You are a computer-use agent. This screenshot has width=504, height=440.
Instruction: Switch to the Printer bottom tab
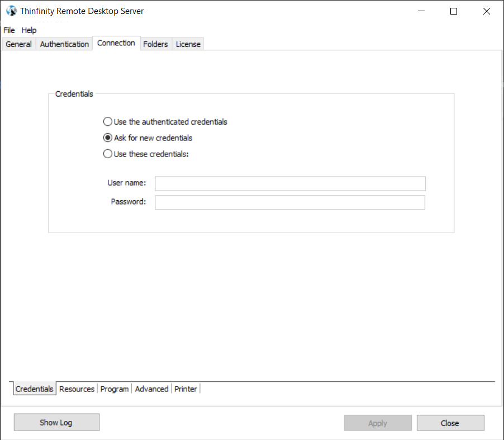pos(186,389)
